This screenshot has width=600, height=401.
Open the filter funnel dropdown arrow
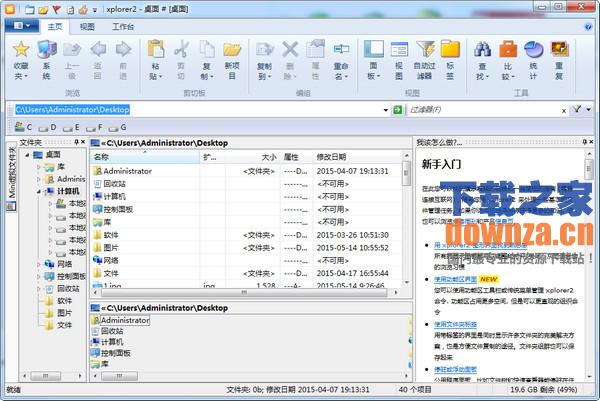(x=589, y=110)
